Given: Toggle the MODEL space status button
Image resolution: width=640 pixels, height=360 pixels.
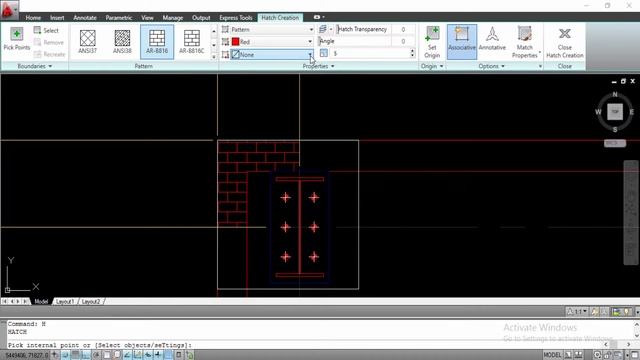Looking at the screenshot, I should pos(552,355).
